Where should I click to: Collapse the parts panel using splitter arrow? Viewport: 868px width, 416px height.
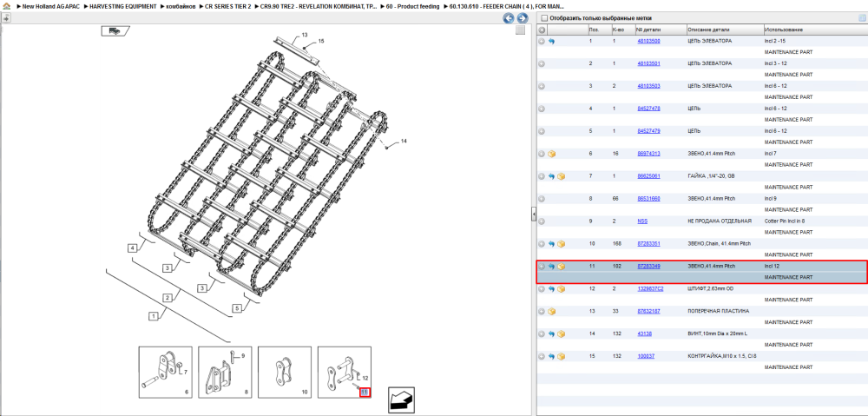coord(534,214)
